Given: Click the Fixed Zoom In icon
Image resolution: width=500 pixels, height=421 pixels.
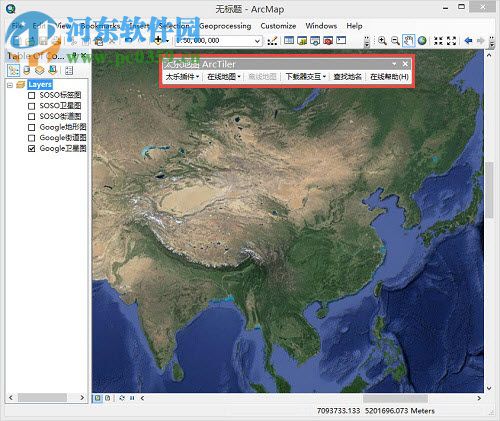Looking at the screenshot, I should pyautogui.click(x=438, y=41).
